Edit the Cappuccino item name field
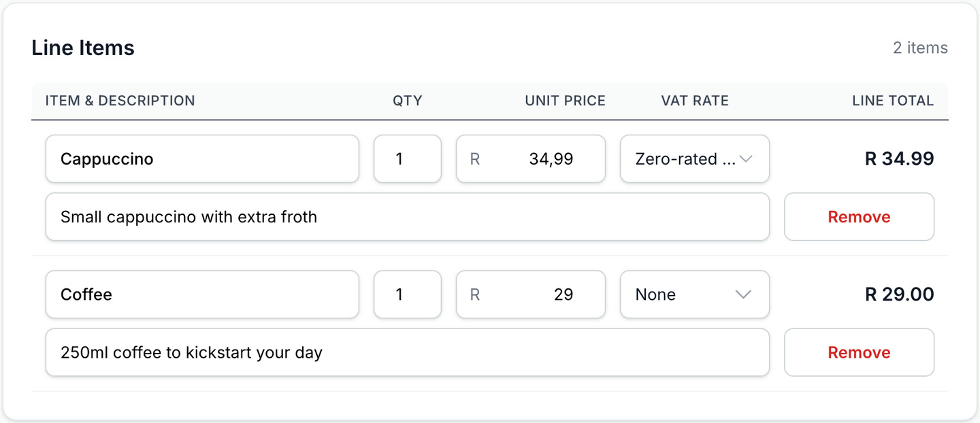Viewport: 980px width, 423px height. click(x=202, y=158)
